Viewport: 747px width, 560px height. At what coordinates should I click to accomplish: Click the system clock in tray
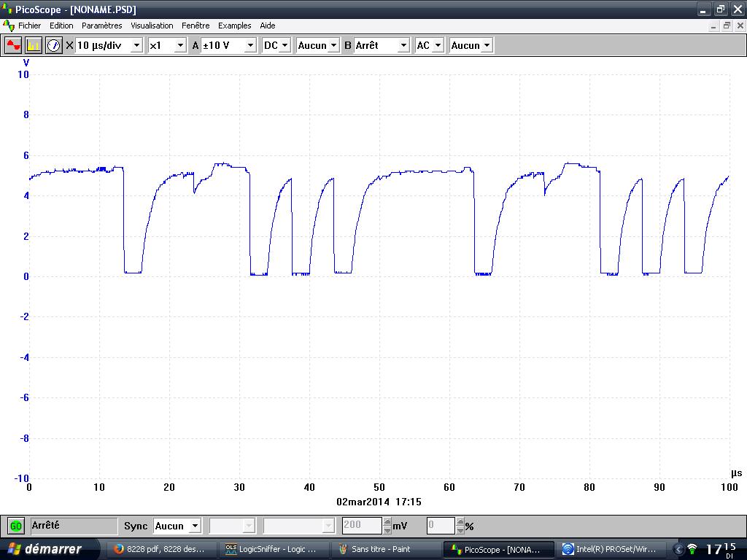(x=721, y=550)
